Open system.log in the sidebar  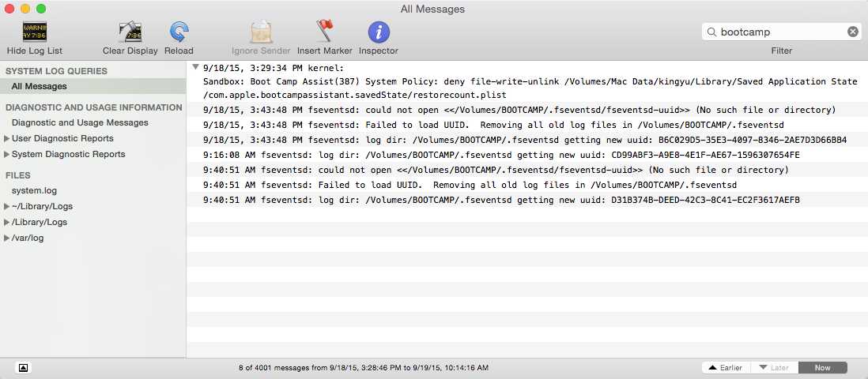pyautogui.click(x=34, y=190)
